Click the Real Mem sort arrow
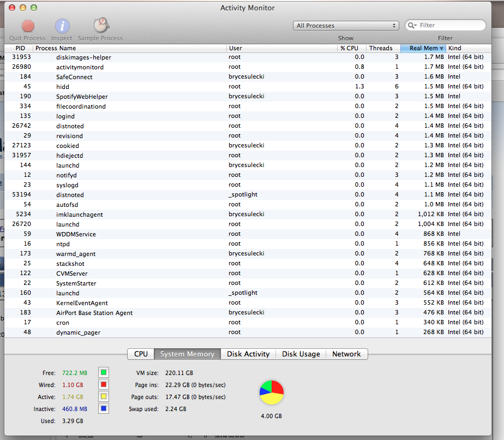The width and height of the screenshot is (504, 440). coord(442,49)
